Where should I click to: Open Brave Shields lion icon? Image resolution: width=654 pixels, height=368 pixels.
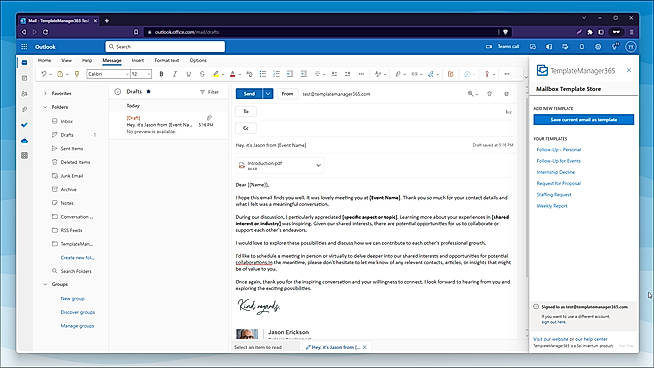coord(505,32)
